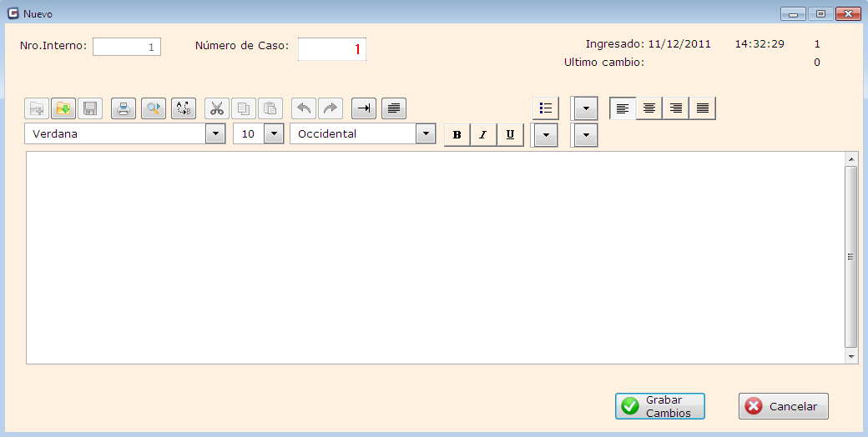Screen dimensions: 868x437
Task: Minimize the Nuevo window
Action: click(x=793, y=14)
